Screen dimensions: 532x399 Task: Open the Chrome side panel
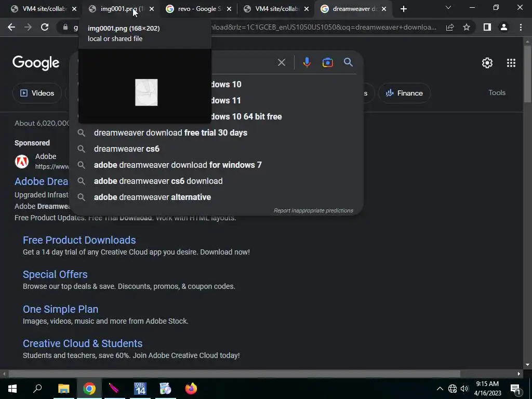(487, 27)
